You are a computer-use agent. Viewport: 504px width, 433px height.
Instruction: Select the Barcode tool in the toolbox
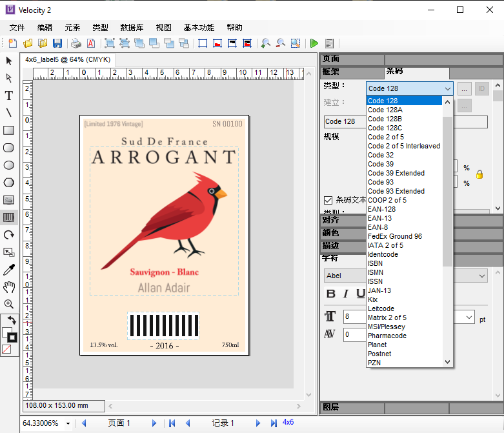coord(9,217)
